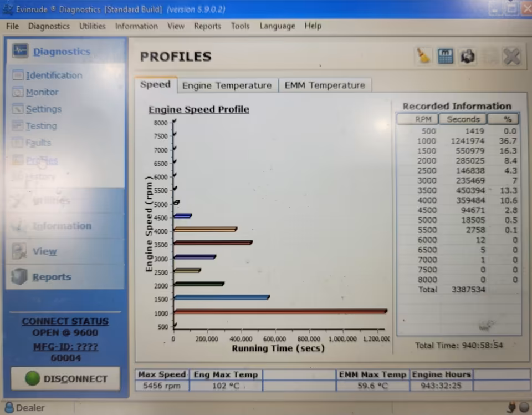Click the Seconds column header

(463, 119)
